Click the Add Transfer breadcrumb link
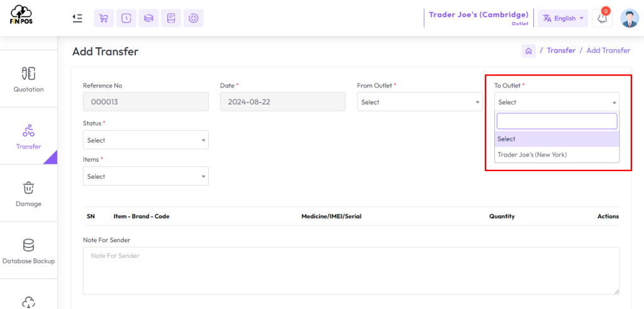The height and width of the screenshot is (309, 644). (x=608, y=50)
